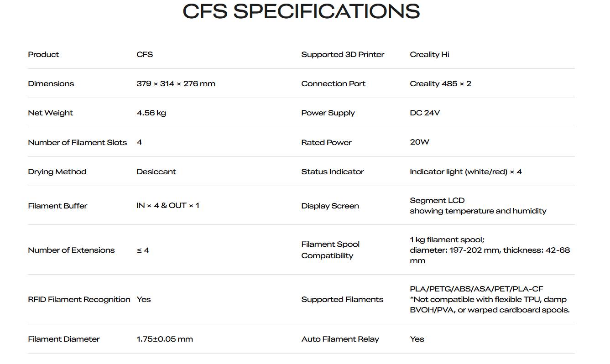The height and width of the screenshot is (364, 610).
Task: Click the Drying Method value Desiccant
Action: (x=156, y=172)
